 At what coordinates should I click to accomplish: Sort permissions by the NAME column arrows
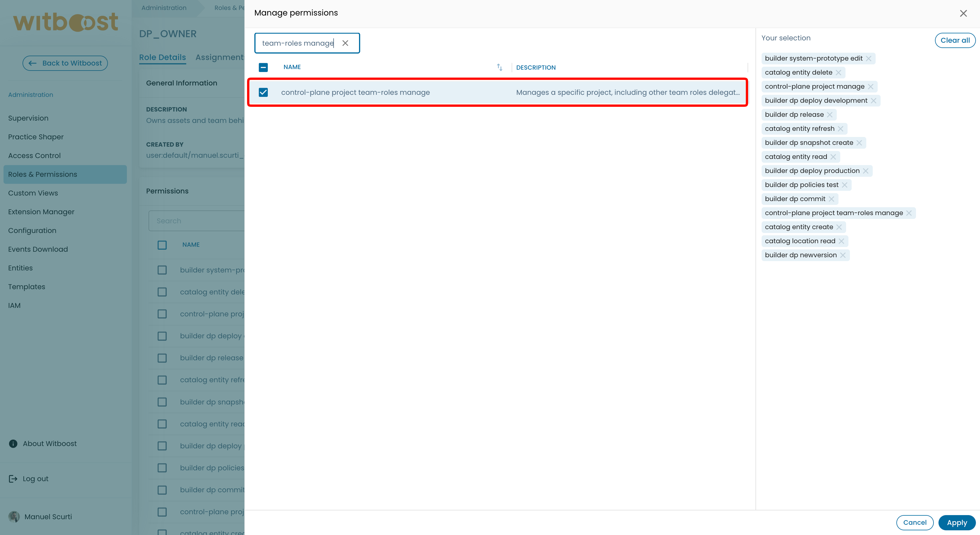[x=500, y=67]
